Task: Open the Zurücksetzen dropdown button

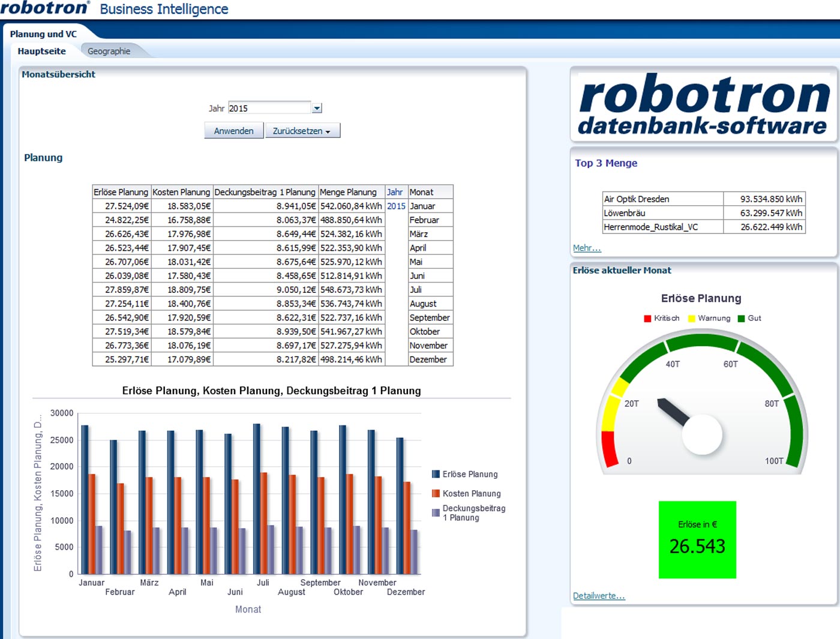Action: (302, 131)
